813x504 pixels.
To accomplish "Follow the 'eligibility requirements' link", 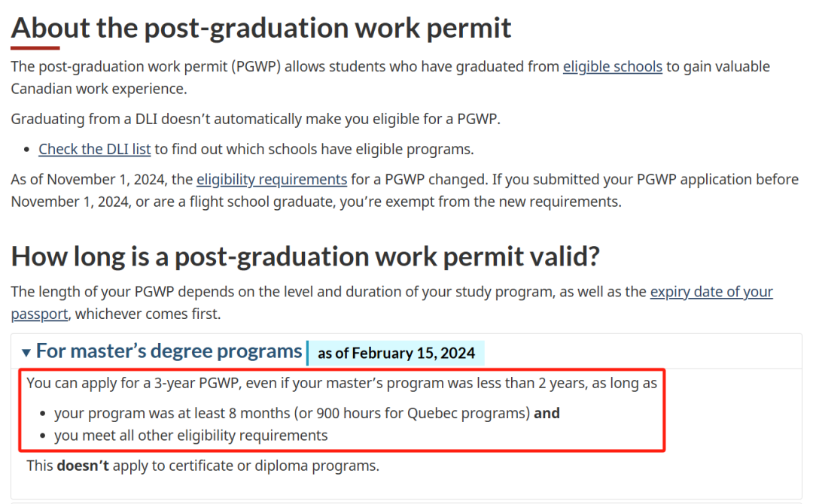I will click(272, 179).
